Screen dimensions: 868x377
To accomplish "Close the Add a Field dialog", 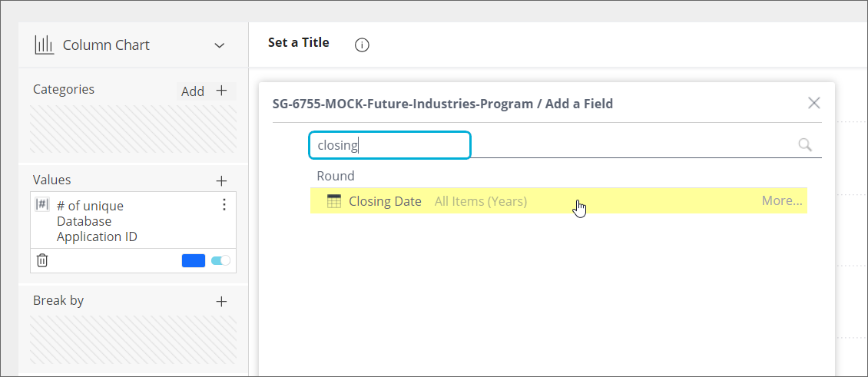I will pos(814,103).
